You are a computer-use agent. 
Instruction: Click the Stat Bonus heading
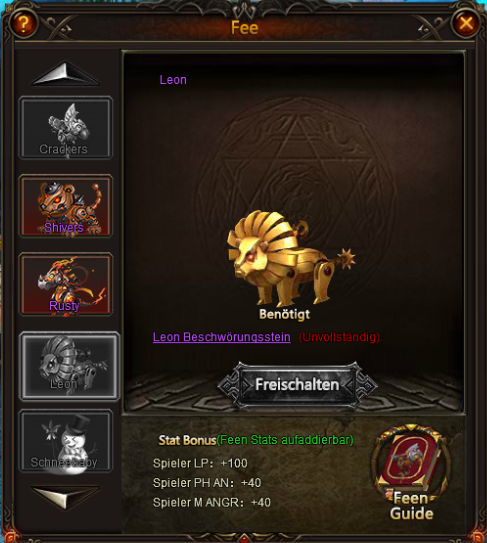pyautogui.click(x=187, y=440)
